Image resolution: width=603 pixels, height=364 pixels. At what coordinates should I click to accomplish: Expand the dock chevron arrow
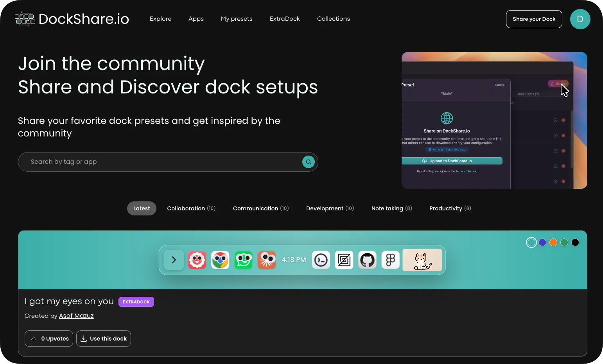pos(174,260)
